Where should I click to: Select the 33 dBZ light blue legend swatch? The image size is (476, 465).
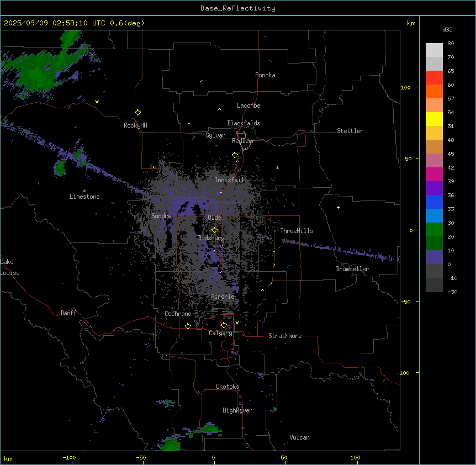[x=434, y=216]
